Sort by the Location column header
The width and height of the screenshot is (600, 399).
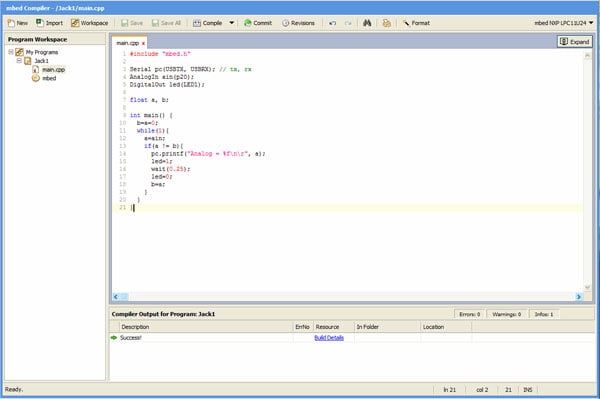pos(446,327)
